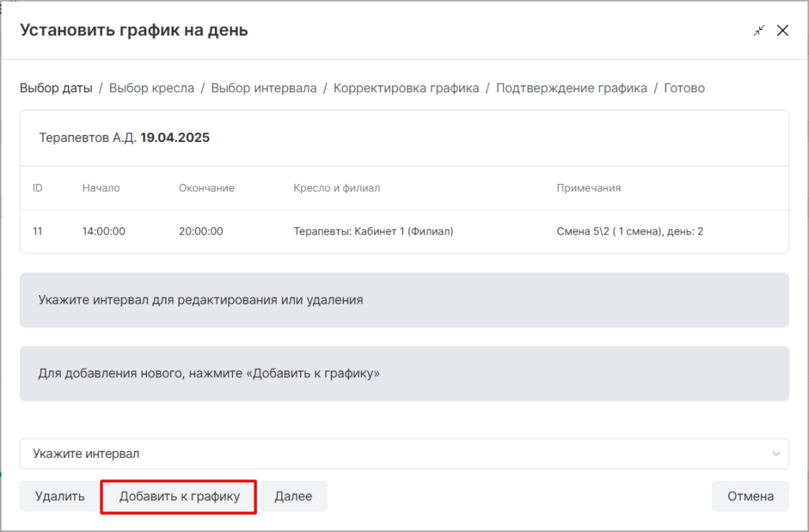809x532 pixels.
Task: Proceed with the Далее button
Action: point(293,496)
